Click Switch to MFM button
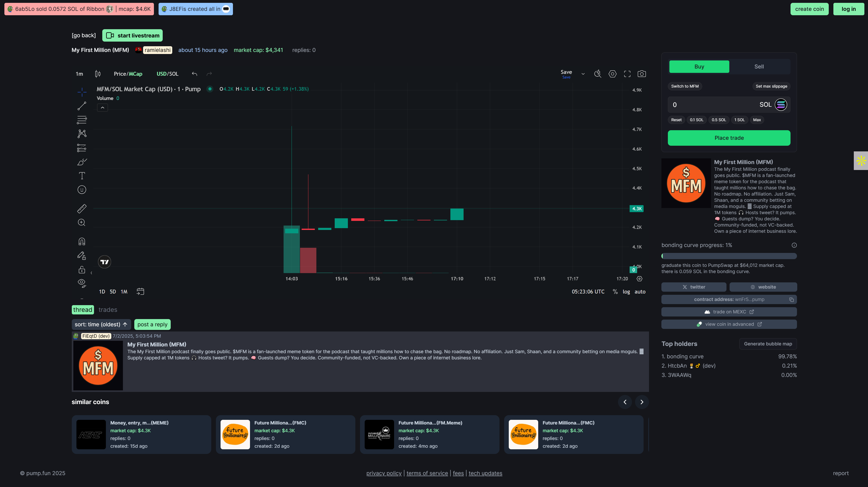 685,86
